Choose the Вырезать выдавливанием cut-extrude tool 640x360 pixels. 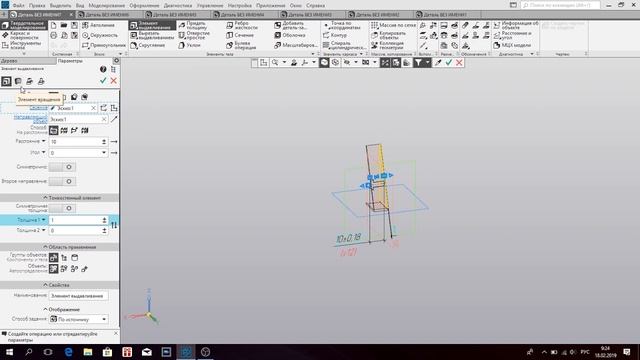click(152, 35)
